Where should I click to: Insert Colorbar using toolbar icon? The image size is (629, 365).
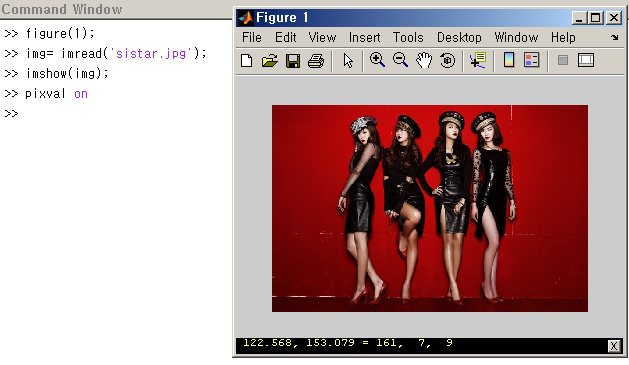point(509,60)
